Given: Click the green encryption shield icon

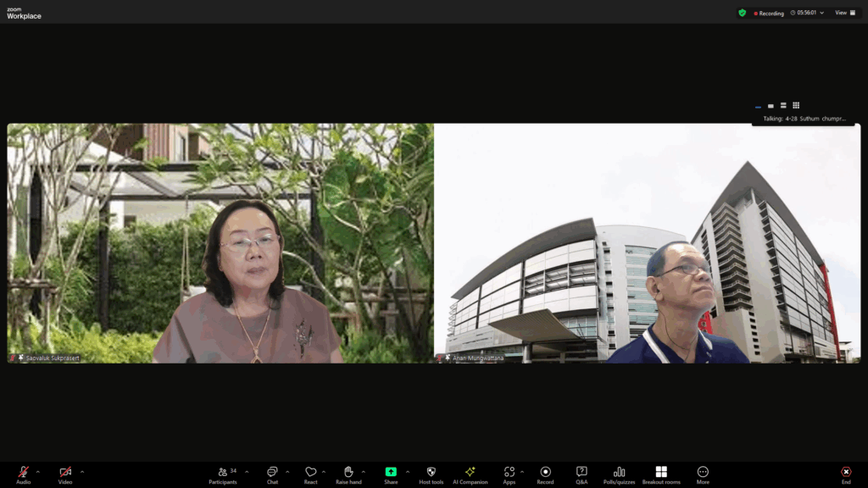Looking at the screenshot, I should pos(743,13).
